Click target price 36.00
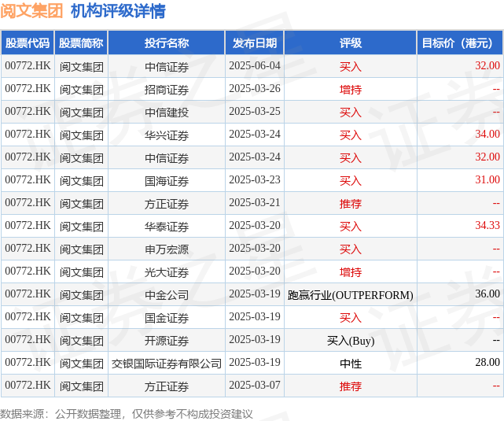This screenshot has height=421, width=504. click(487, 294)
